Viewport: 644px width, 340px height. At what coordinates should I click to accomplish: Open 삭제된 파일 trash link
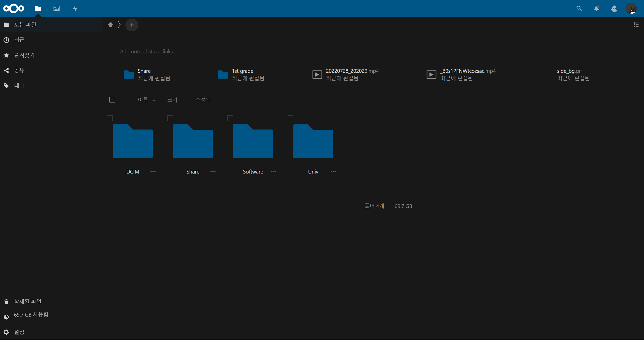(27, 301)
